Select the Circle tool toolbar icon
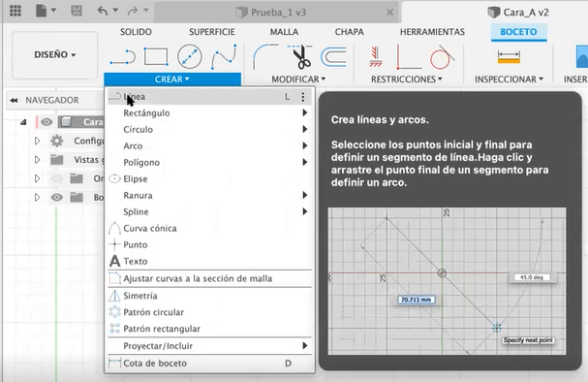 pos(189,56)
